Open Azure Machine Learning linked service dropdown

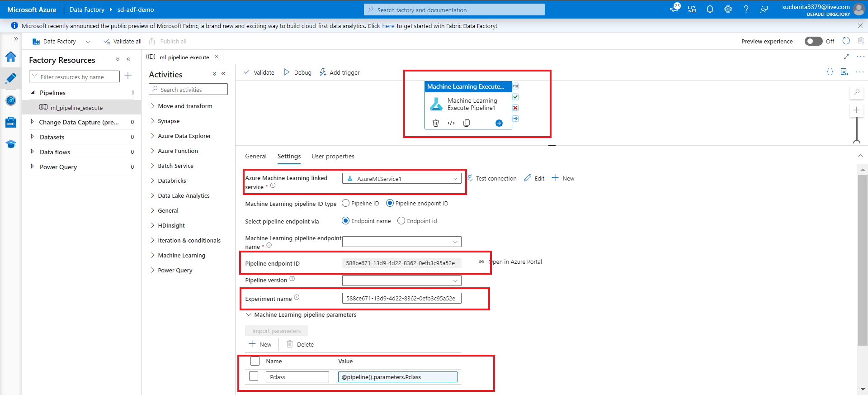402,179
